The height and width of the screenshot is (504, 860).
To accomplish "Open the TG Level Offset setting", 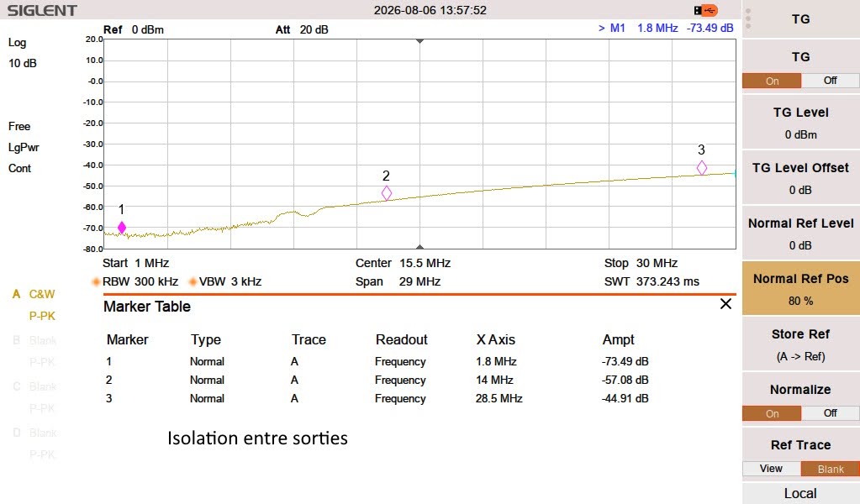I will pyautogui.click(x=801, y=178).
